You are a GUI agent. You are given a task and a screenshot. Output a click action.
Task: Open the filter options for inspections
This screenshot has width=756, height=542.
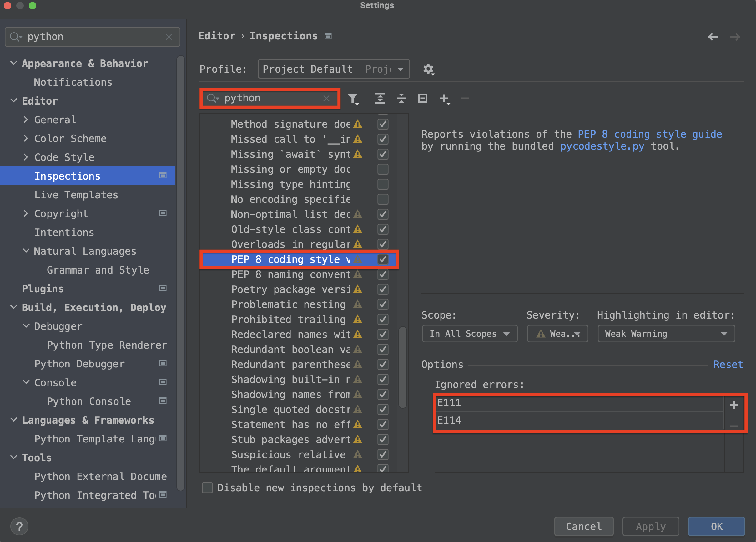(354, 98)
